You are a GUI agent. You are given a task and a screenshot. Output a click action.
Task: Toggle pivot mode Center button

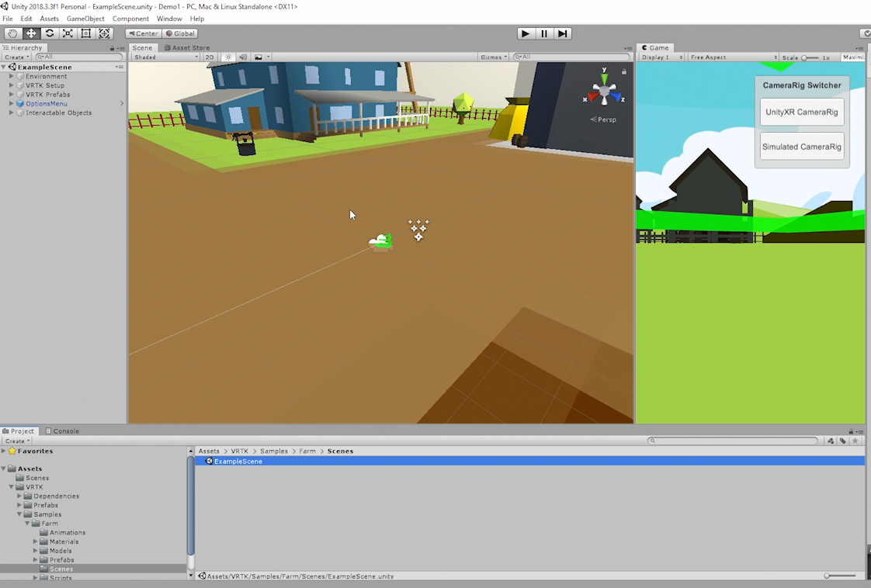[144, 33]
